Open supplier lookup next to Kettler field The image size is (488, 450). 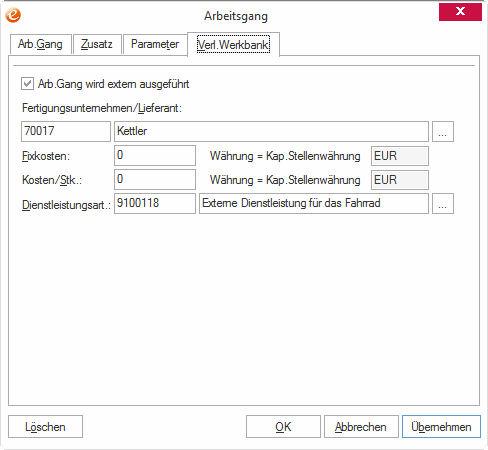pos(443,131)
